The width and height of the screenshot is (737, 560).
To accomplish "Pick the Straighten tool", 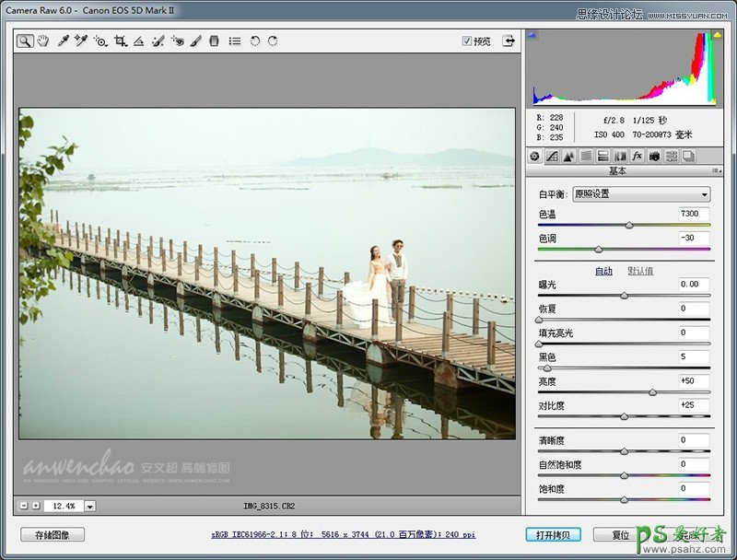I will coord(138,41).
